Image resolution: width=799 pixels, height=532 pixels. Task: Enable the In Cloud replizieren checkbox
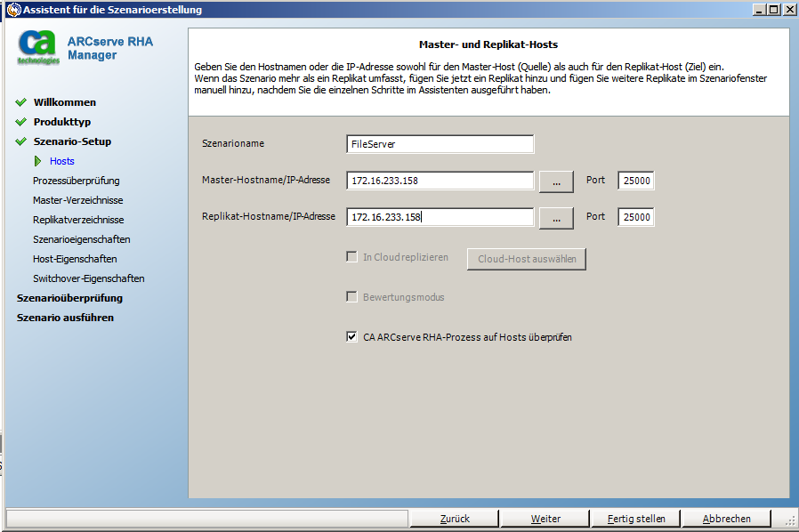click(351, 257)
